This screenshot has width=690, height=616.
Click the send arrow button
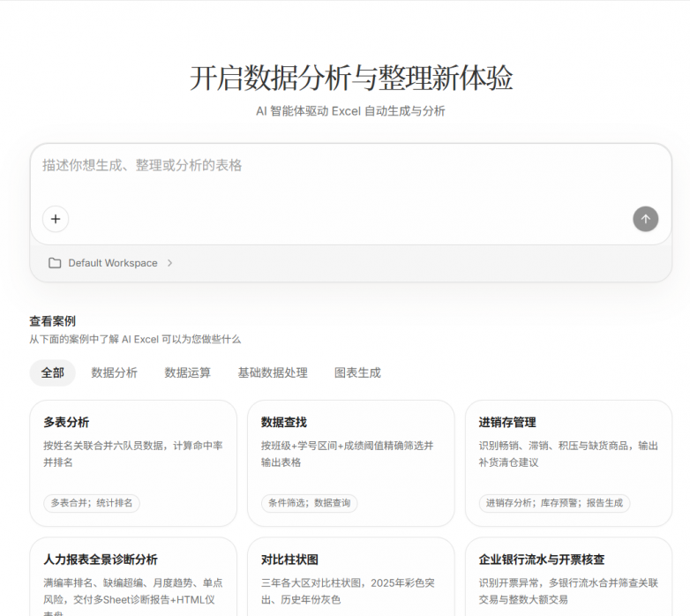click(x=646, y=219)
